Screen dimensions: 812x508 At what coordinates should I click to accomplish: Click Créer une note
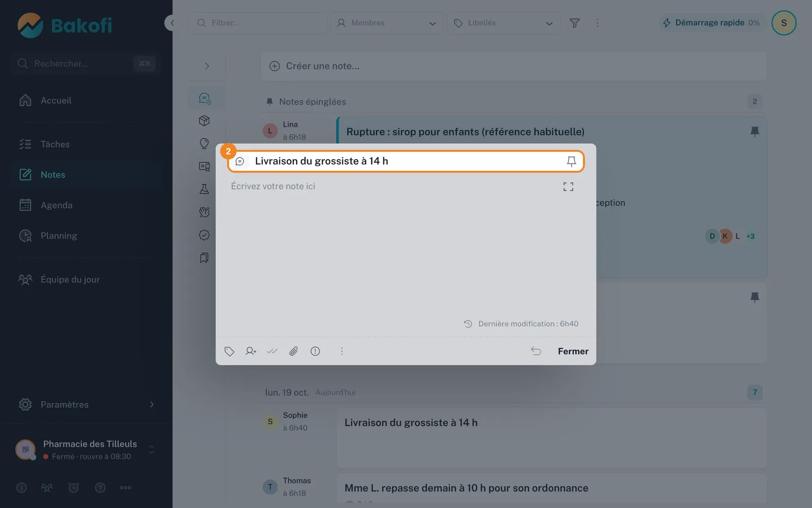(x=514, y=66)
